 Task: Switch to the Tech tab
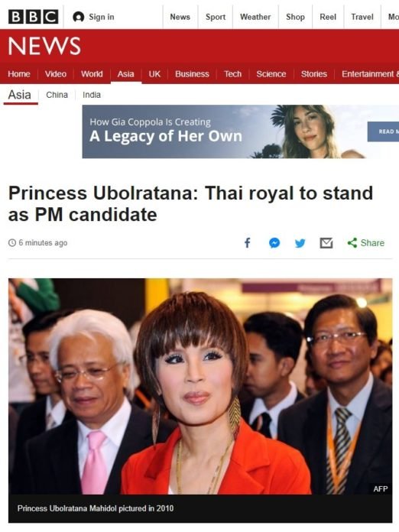click(232, 74)
